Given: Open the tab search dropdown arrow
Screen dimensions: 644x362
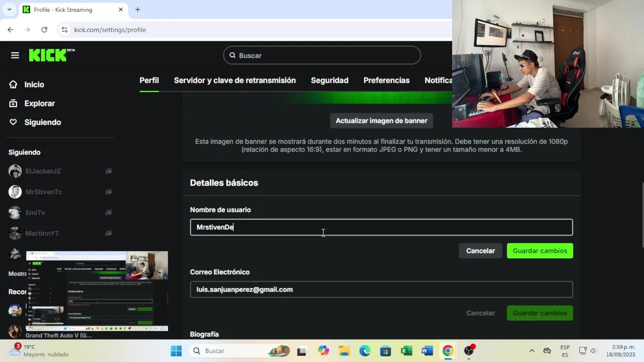Looking at the screenshot, I should (9, 10).
